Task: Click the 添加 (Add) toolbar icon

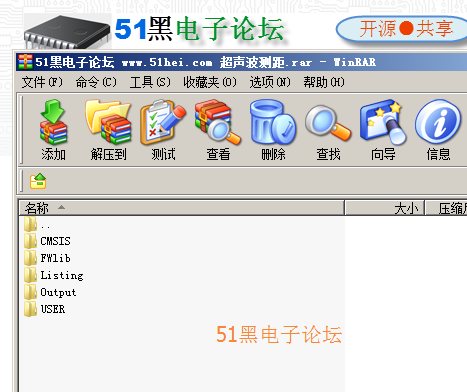Action: 53,130
